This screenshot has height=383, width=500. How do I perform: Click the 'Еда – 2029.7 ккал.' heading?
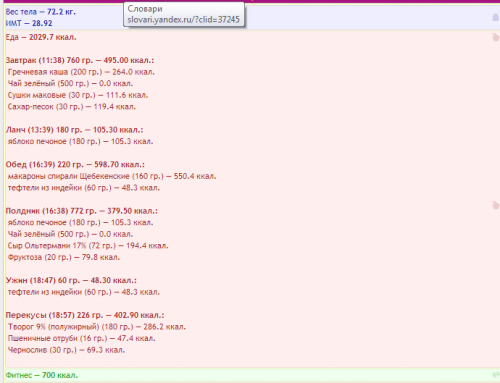tap(41, 37)
